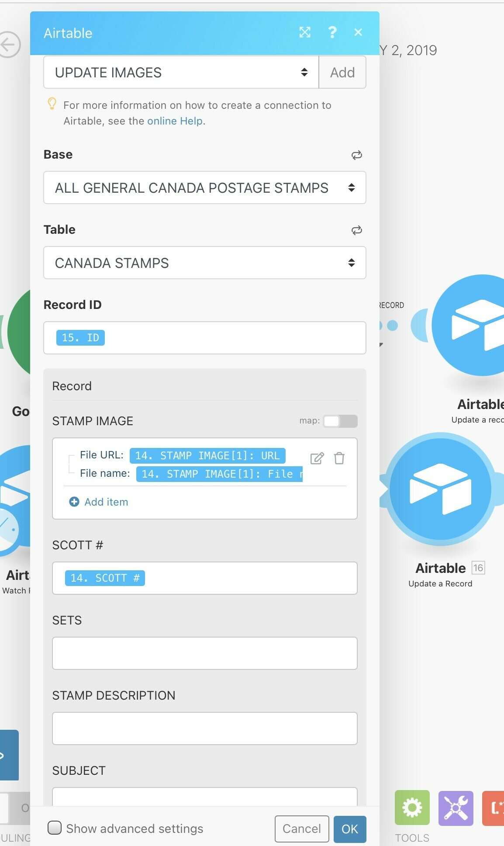Click the SETS input field

coord(205,653)
